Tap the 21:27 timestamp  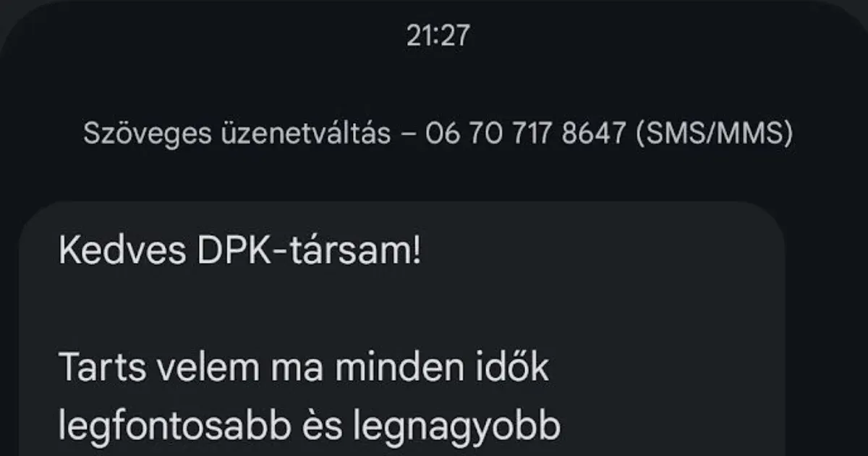(438, 36)
